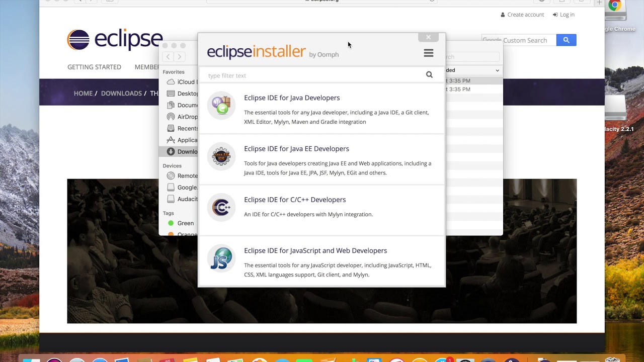Select Downloads in Finder sidebar
Screen dimensions: 644x362
[179, 152]
